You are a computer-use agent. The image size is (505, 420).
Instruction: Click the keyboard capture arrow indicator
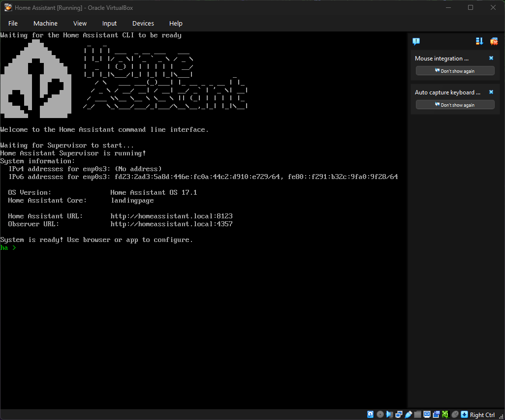(x=464, y=415)
